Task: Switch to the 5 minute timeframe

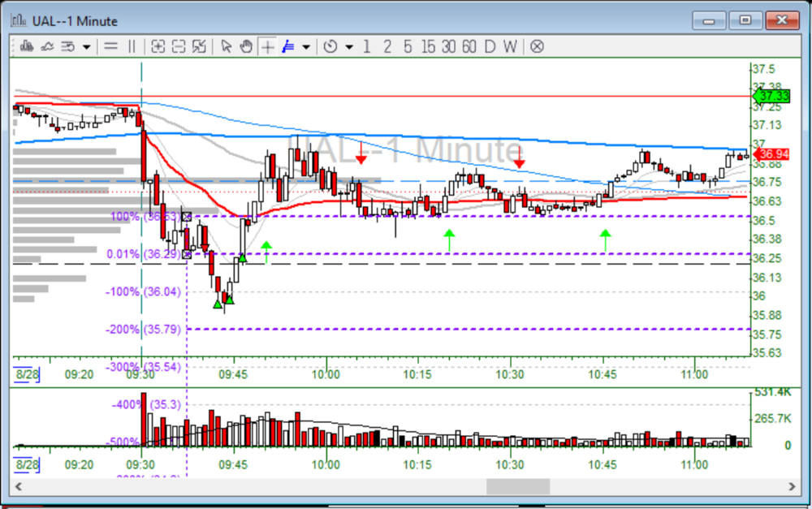Action: [408, 46]
